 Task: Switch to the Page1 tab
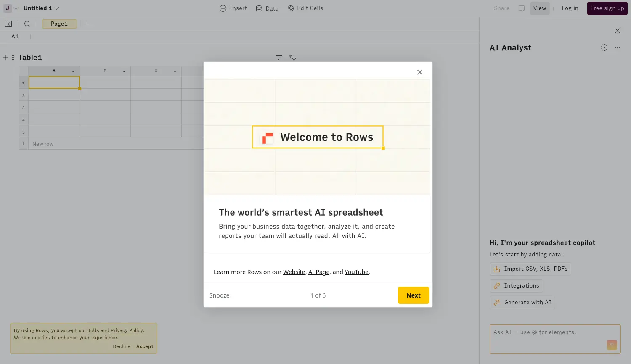[59, 24]
